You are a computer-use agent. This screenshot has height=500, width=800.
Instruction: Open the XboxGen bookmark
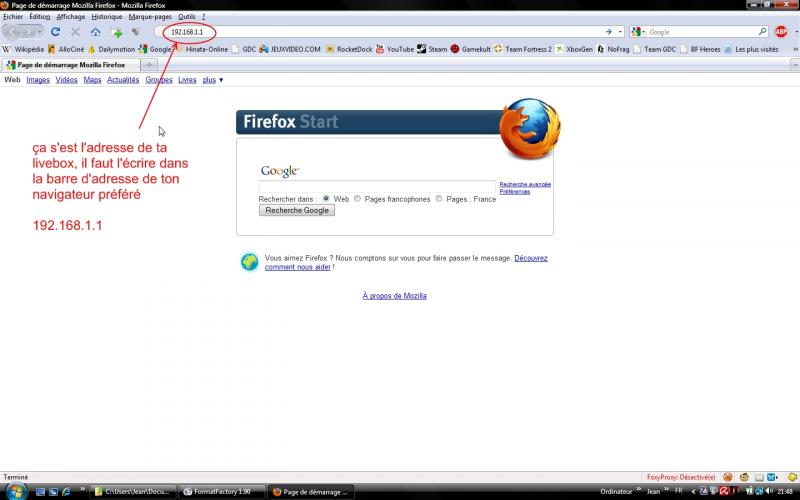(x=574, y=49)
